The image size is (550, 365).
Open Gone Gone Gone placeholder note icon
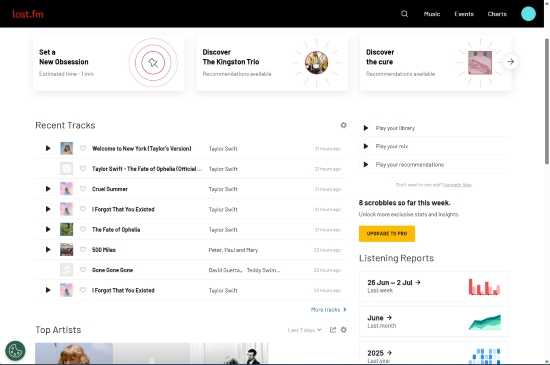click(67, 270)
